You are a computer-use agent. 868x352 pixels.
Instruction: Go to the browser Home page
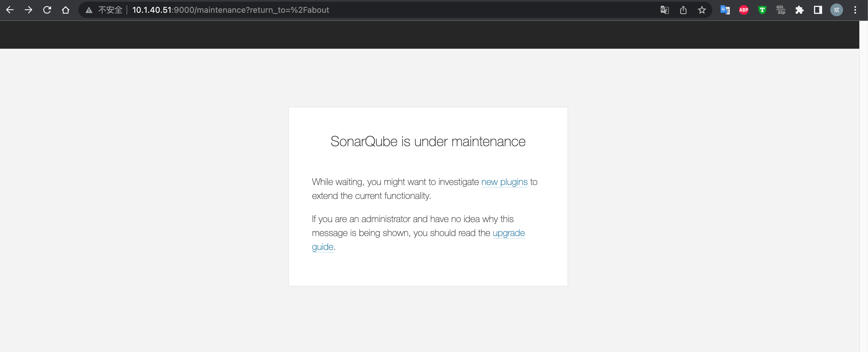66,10
